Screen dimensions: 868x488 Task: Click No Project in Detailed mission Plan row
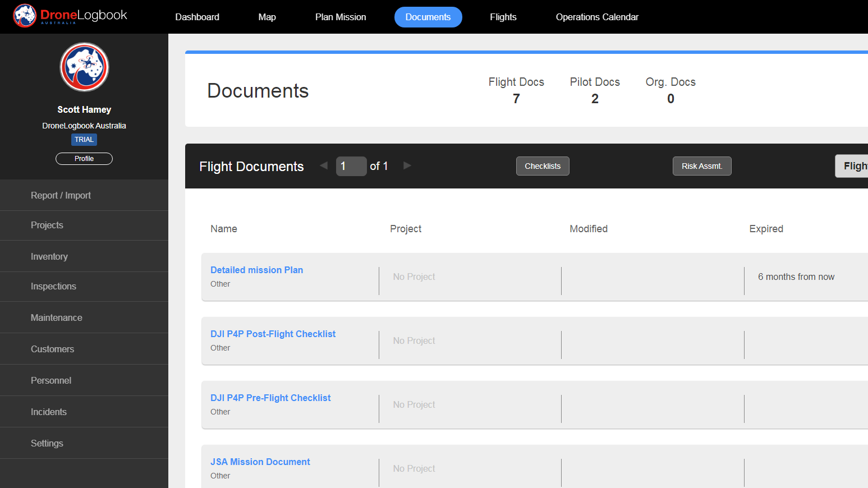pos(414,277)
